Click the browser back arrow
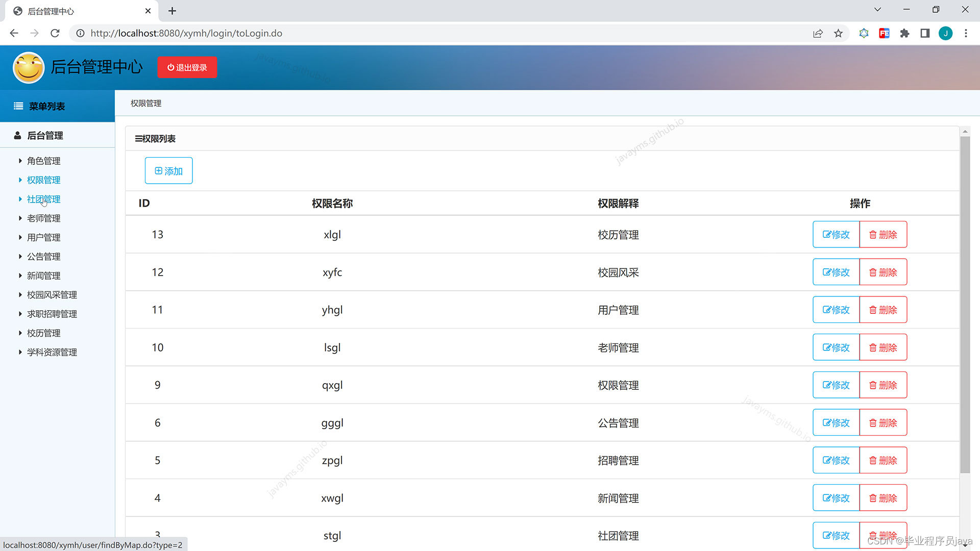 click(x=14, y=33)
